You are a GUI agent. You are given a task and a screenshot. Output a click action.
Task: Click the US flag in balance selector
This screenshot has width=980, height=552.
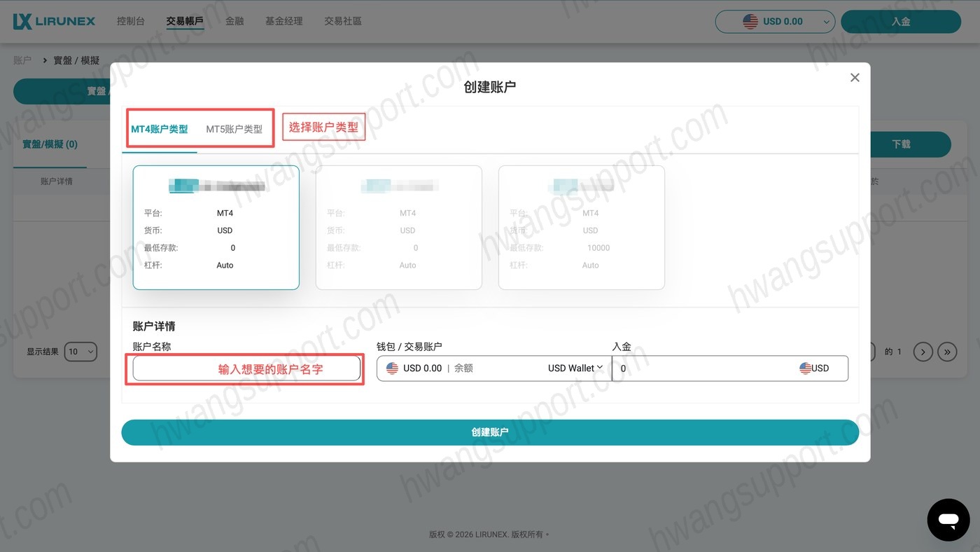[x=750, y=22]
